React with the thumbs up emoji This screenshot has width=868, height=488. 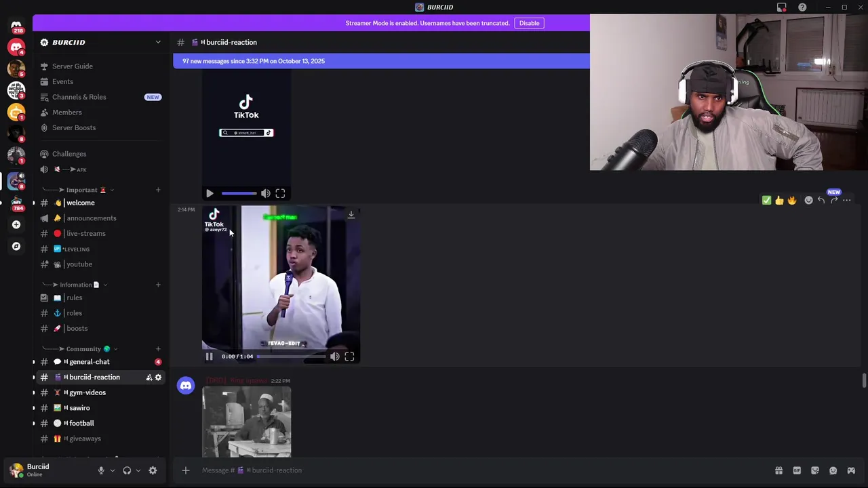click(779, 201)
